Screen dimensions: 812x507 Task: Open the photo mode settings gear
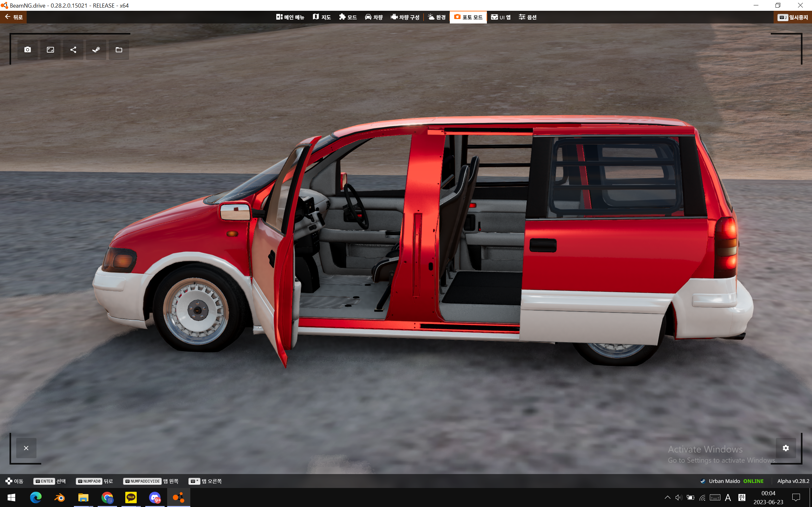coord(785,448)
